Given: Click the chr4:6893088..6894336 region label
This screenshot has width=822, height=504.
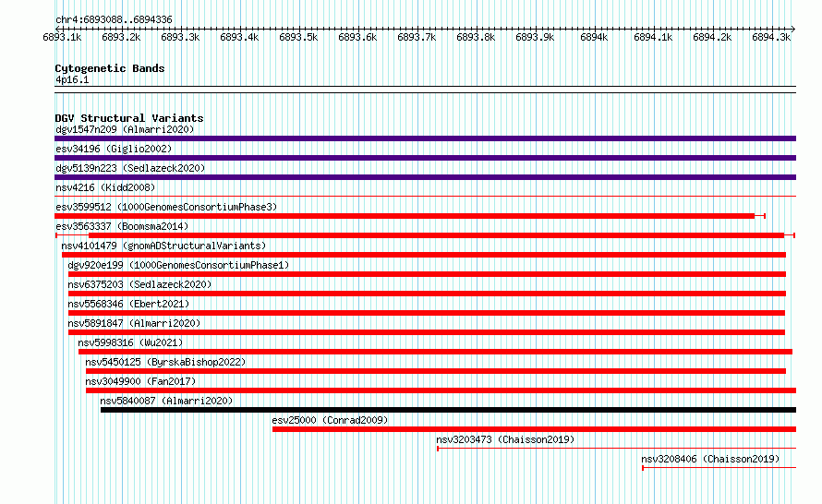Looking at the screenshot, I should pyautogui.click(x=114, y=19).
